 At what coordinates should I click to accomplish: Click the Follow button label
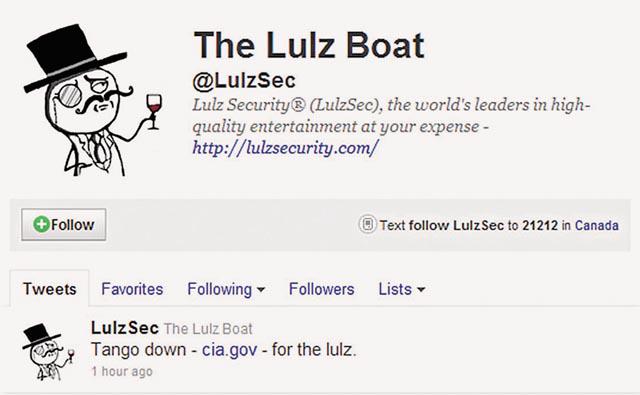[73, 225]
